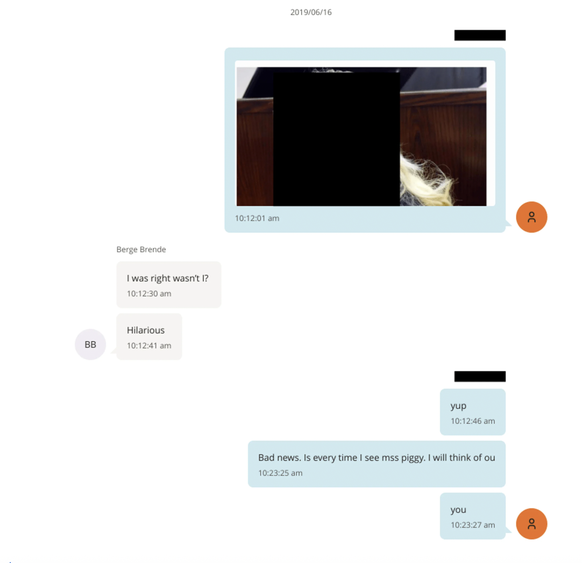Click the redacted sender name above the image
This screenshot has width=582, height=563.
(x=480, y=35)
